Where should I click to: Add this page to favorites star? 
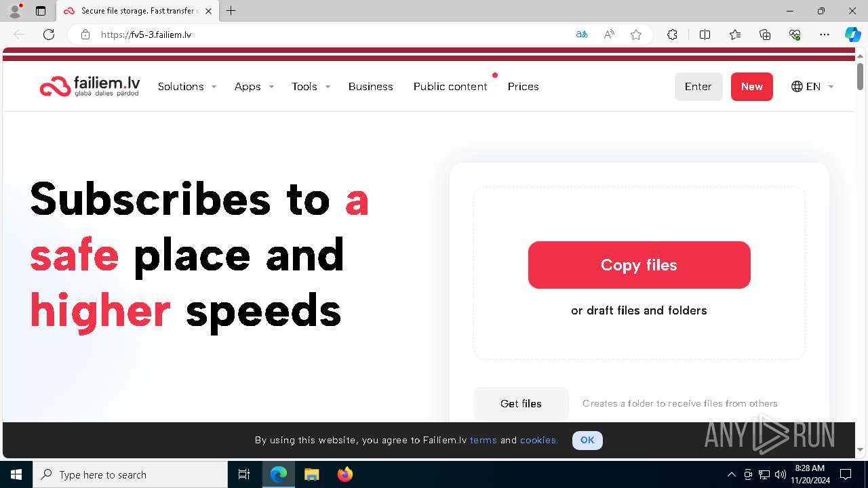click(x=636, y=35)
